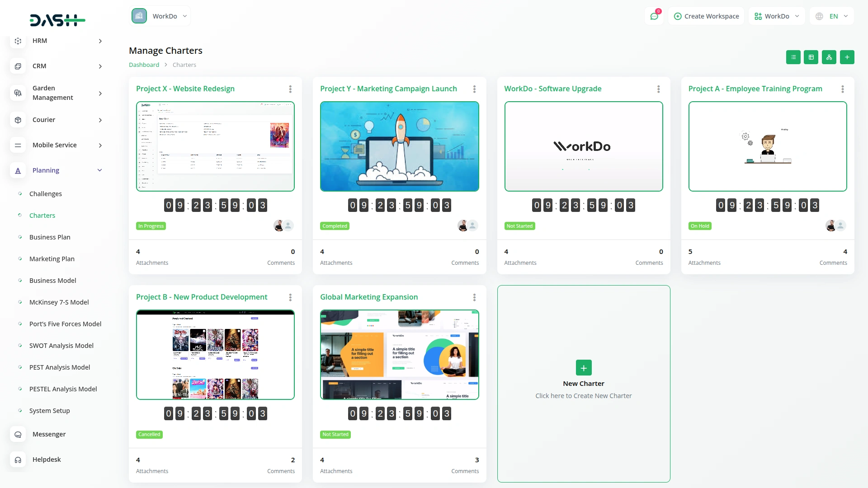The height and width of the screenshot is (488, 868).
Task: Click the WorkDo Software Upgrade thumbnail
Action: click(x=583, y=146)
